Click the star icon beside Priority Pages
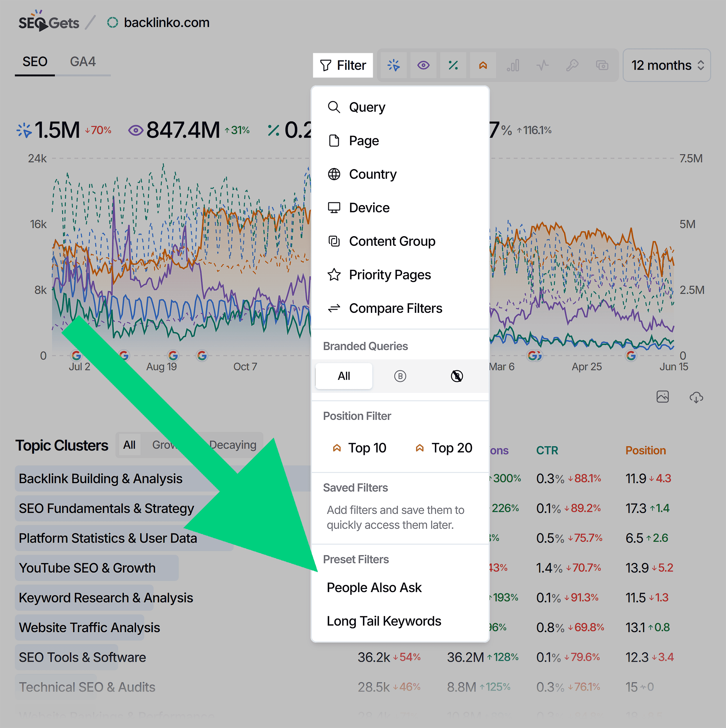 pyautogui.click(x=334, y=275)
